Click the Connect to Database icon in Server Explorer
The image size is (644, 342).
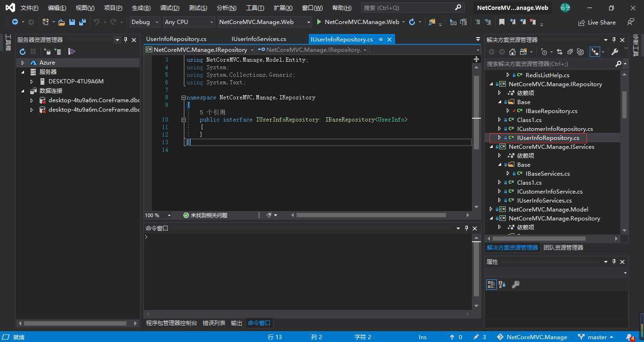click(x=47, y=51)
